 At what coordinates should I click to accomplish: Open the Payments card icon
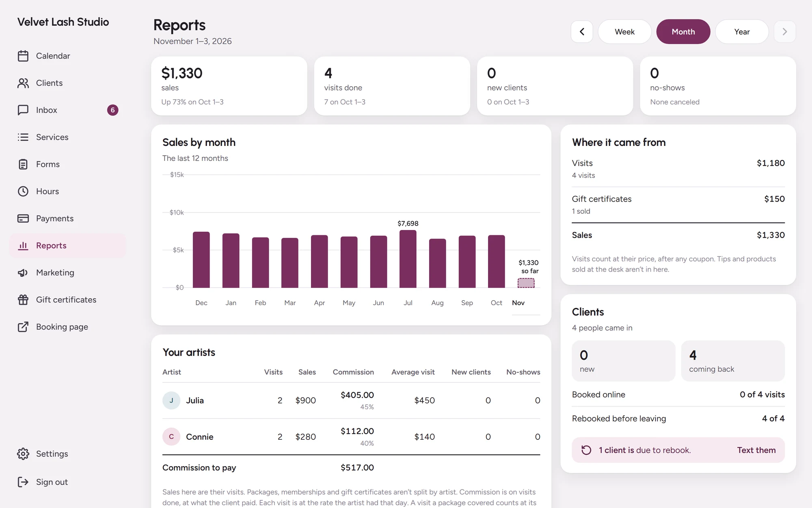tap(23, 218)
